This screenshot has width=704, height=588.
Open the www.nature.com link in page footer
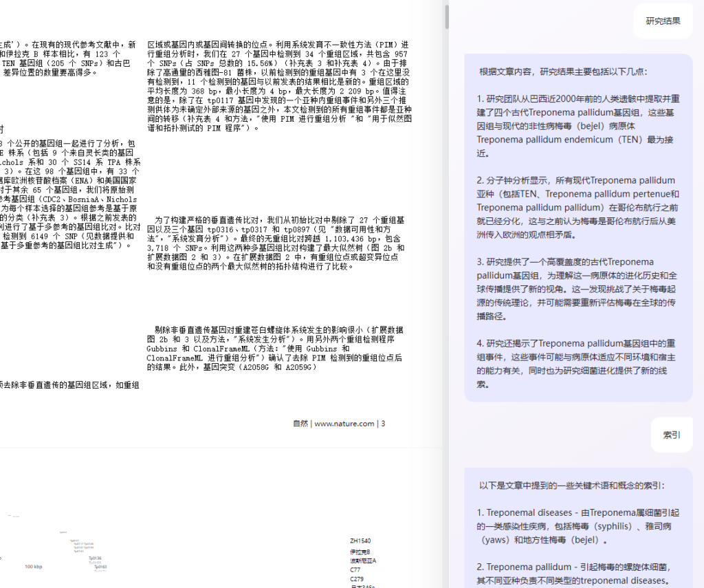344,424
